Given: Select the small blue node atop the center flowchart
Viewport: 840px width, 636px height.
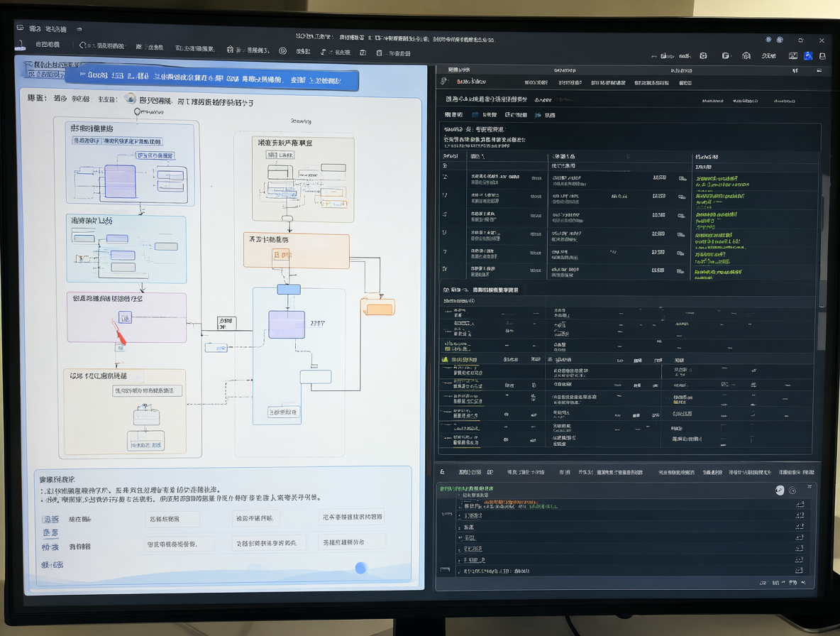Looking at the screenshot, I should 289,290.
